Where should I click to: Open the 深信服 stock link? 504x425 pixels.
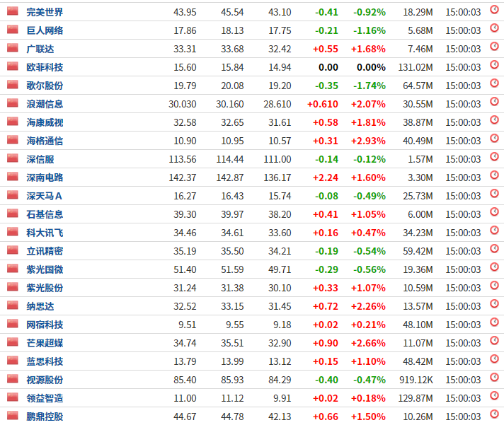point(40,159)
